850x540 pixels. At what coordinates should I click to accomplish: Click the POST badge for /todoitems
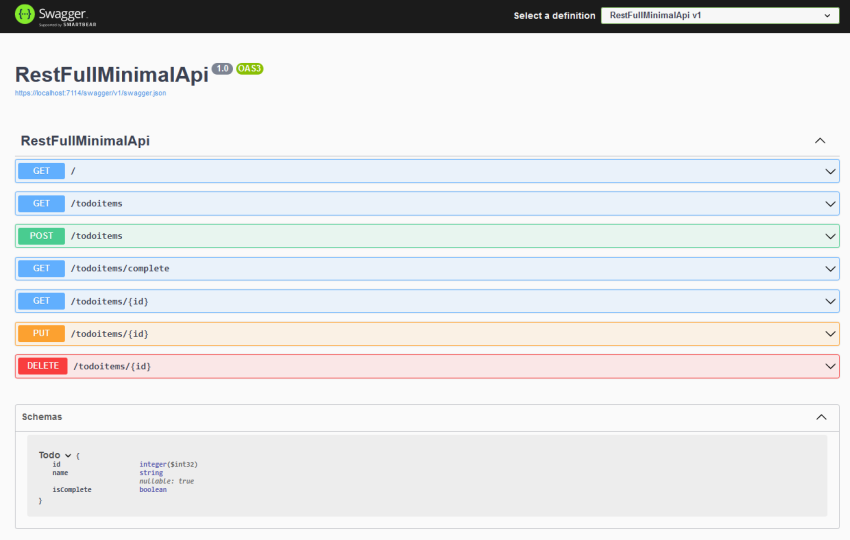(x=41, y=236)
